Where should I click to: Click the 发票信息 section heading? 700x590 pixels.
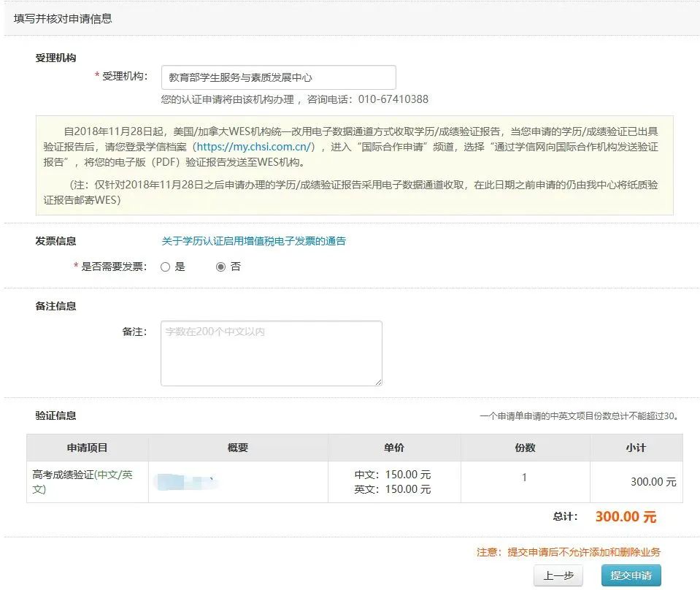tap(55, 241)
